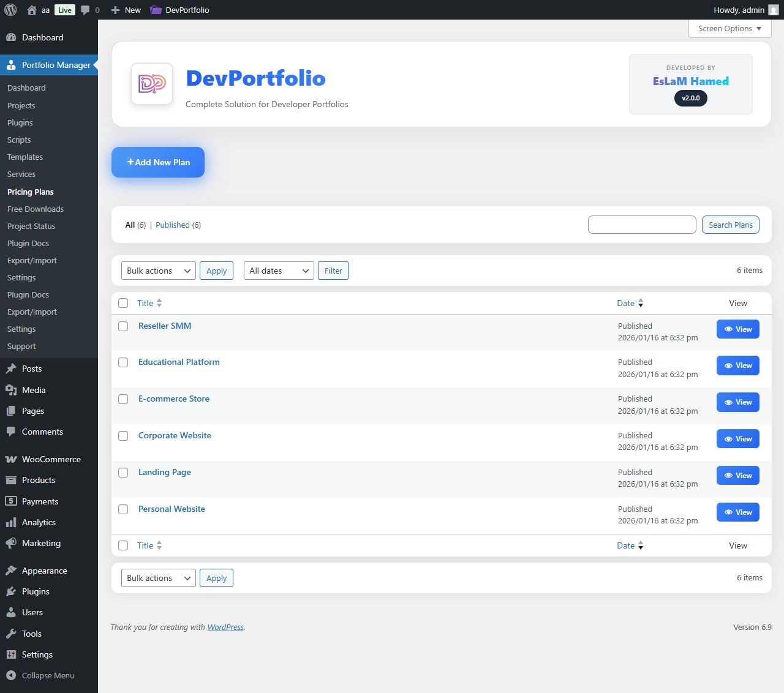Click the WooCommerce logo icon
This screenshot has width=784, height=693.
point(11,459)
